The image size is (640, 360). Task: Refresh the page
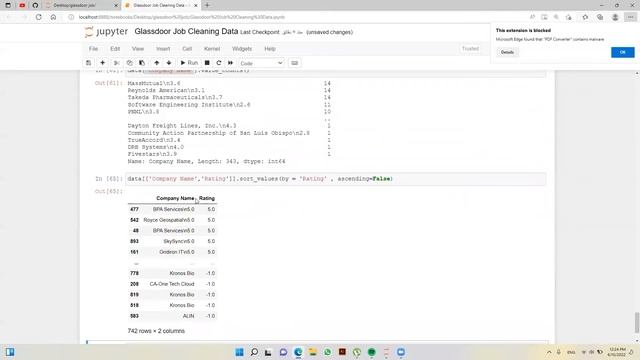(x=39, y=17)
